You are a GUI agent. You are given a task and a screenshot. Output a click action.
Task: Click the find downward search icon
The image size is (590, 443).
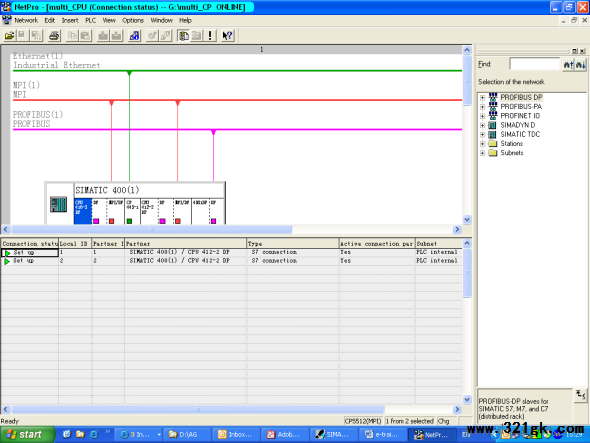pyautogui.click(x=581, y=65)
